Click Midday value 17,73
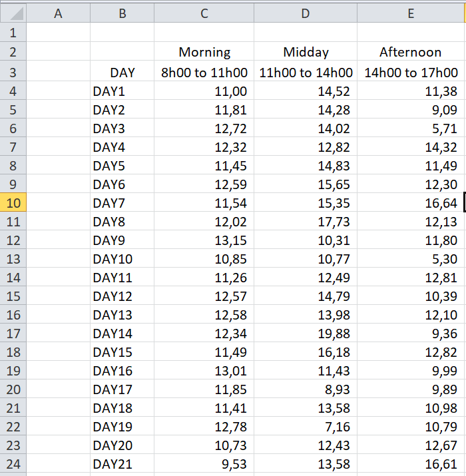Image resolution: width=466 pixels, height=476 pixels. pos(306,221)
